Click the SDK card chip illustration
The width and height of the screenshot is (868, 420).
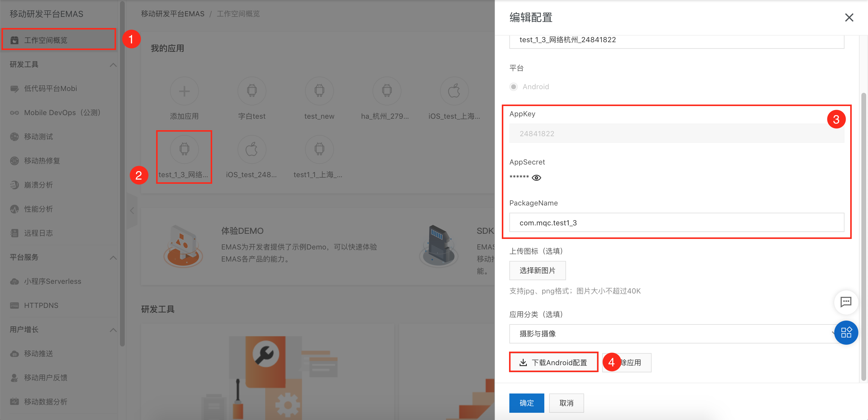(439, 246)
